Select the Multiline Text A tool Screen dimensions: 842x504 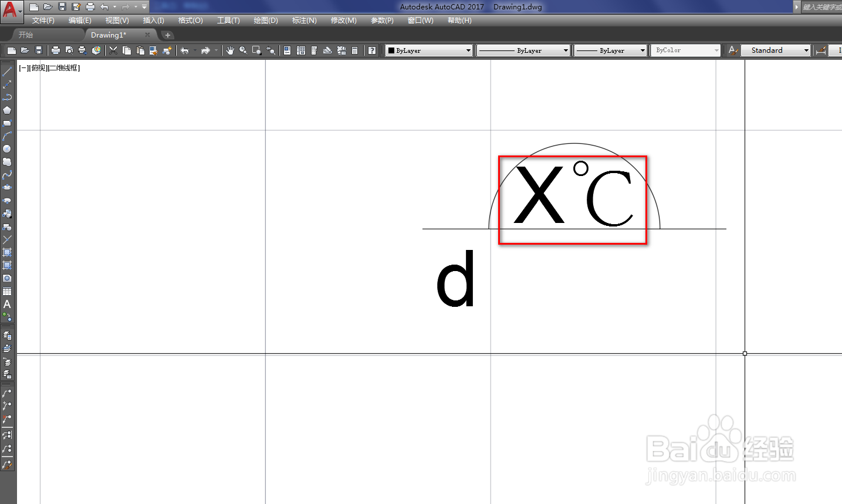click(7, 304)
